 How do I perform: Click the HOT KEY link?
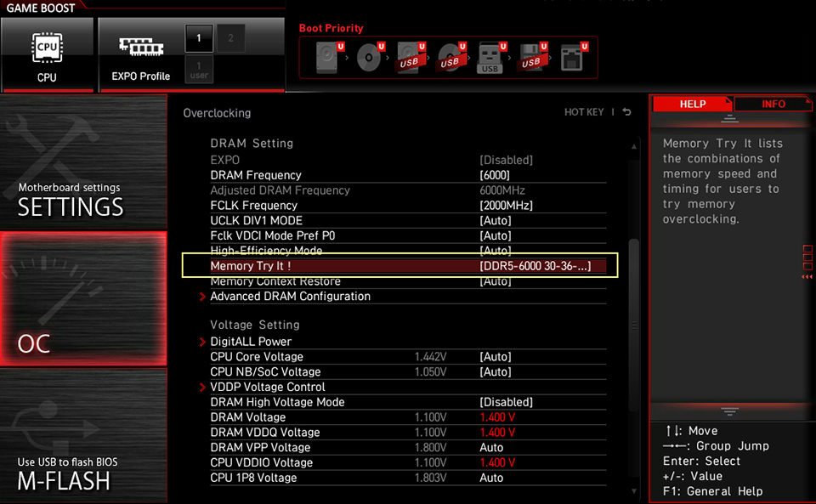point(584,112)
